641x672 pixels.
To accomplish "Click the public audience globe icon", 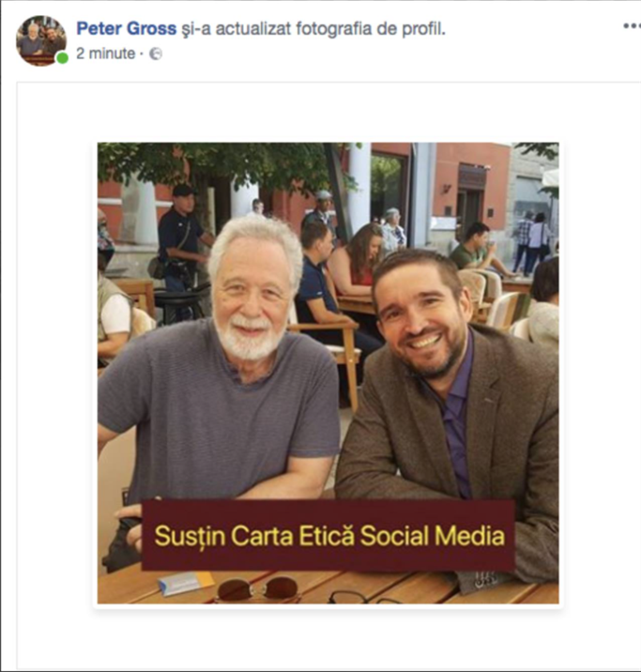I will 156,54.
